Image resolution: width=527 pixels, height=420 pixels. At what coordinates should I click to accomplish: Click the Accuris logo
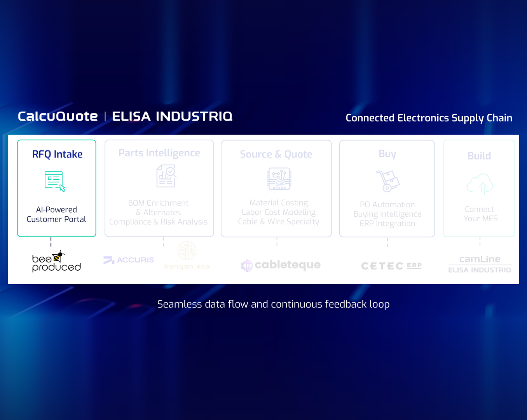pos(129,260)
